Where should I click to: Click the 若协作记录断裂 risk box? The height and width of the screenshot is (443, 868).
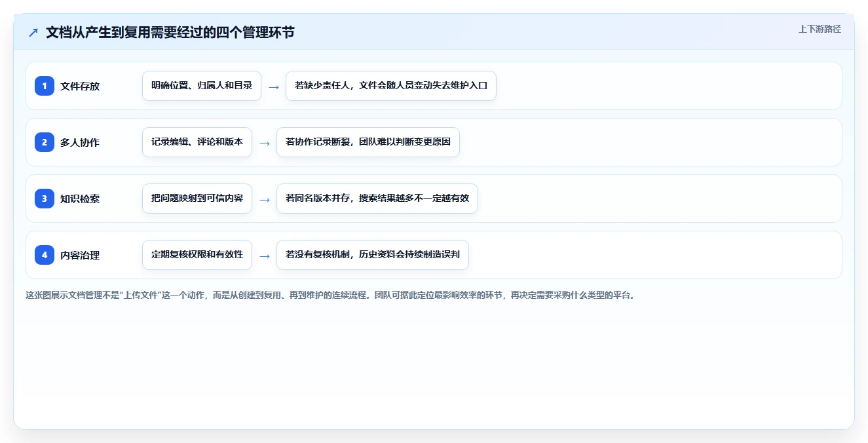[368, 142]
